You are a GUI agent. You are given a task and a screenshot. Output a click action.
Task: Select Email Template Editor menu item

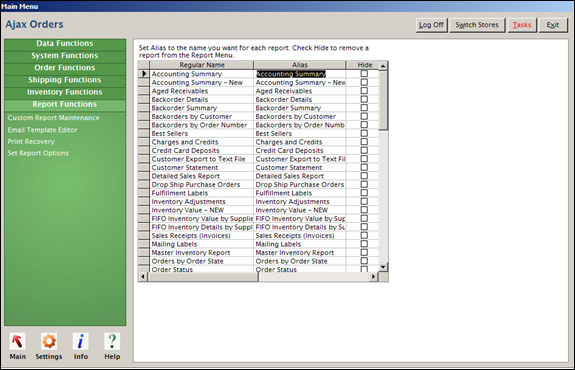click(43, 130)
